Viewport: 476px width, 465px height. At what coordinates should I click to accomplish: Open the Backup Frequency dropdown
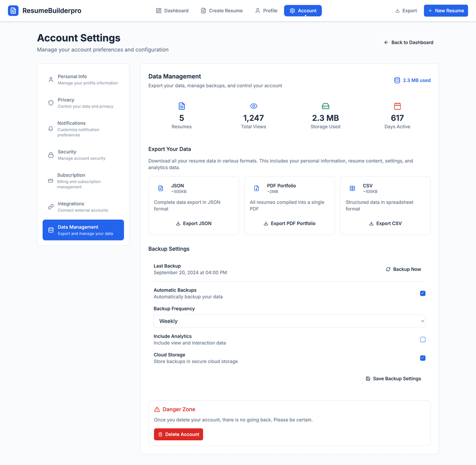coord(289,321)
